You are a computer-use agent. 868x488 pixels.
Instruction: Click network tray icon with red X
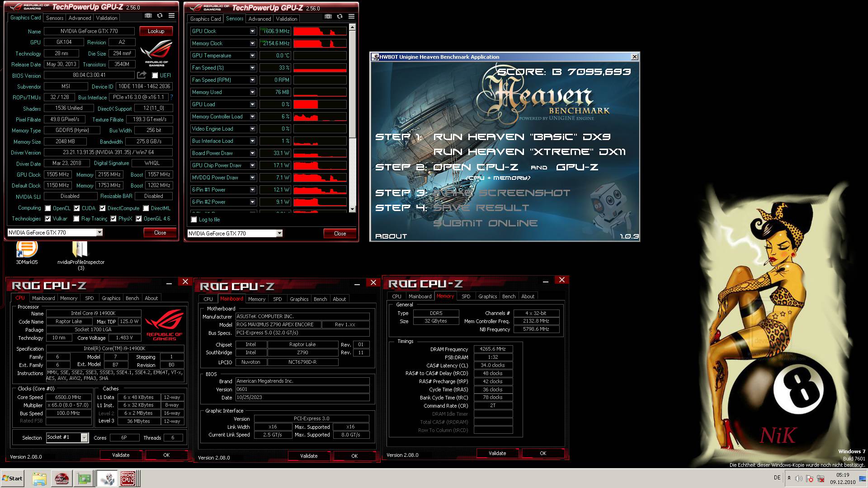coord(820,479)
